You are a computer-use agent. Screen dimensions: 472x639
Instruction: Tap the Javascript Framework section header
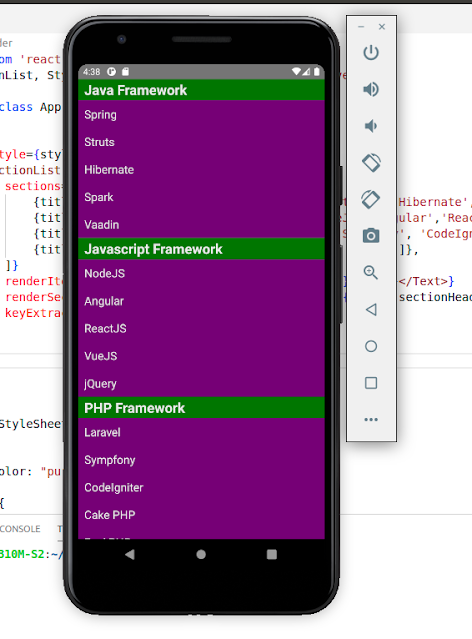[x=201, y=249]
